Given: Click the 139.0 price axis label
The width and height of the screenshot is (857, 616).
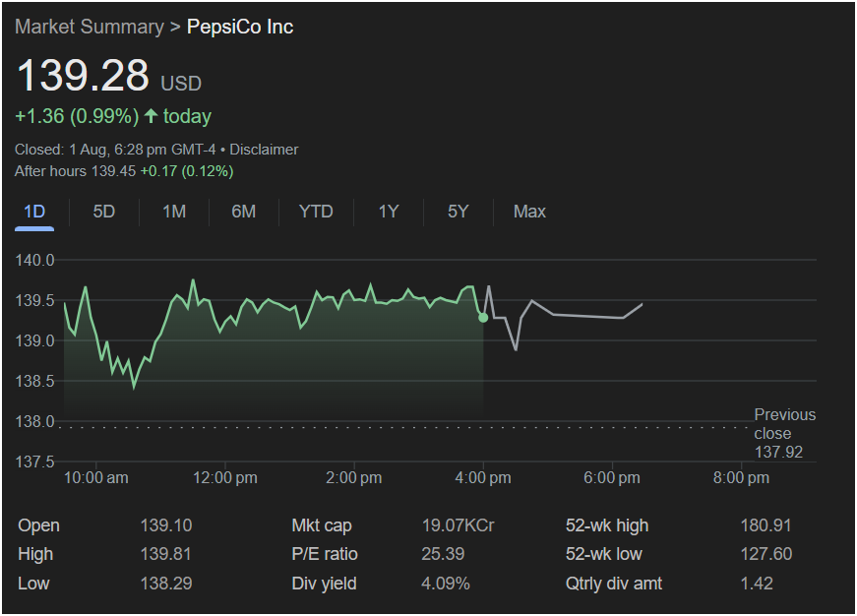Looking at the screenshot, I should (x=35, y=341).
